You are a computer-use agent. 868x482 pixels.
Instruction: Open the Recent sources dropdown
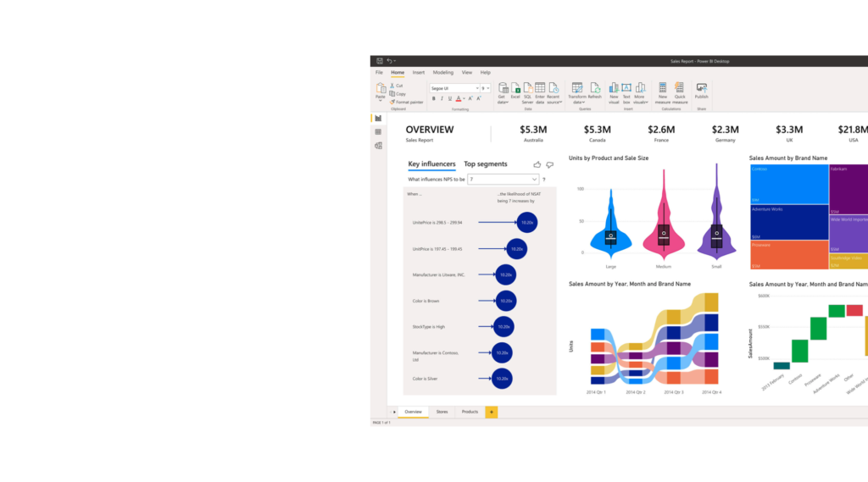(554, 93)
